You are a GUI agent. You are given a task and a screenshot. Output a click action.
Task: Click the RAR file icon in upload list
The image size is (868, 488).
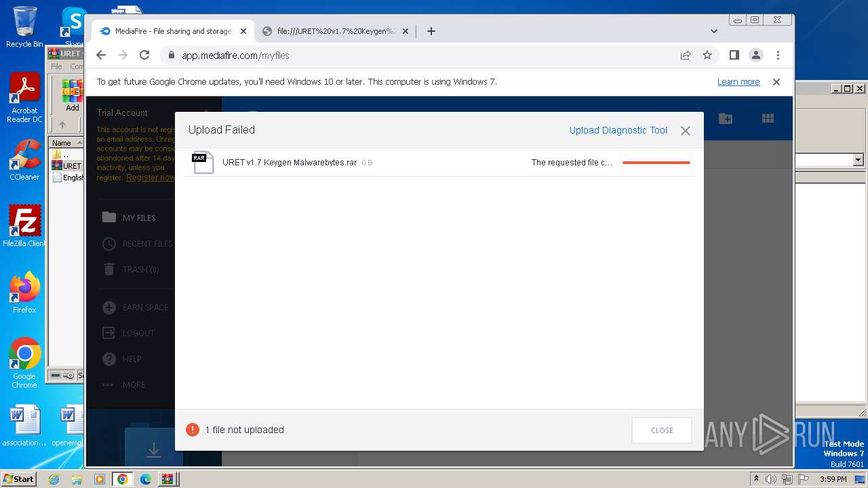pos(203,163)
